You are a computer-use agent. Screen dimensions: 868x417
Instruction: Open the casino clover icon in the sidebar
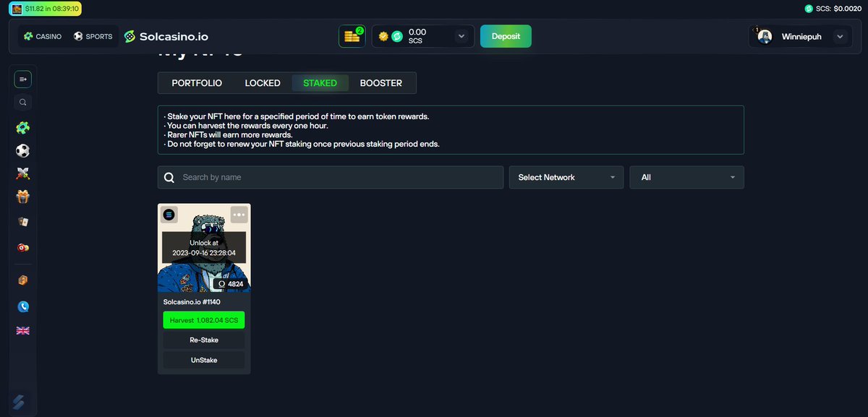pos(23,128)
